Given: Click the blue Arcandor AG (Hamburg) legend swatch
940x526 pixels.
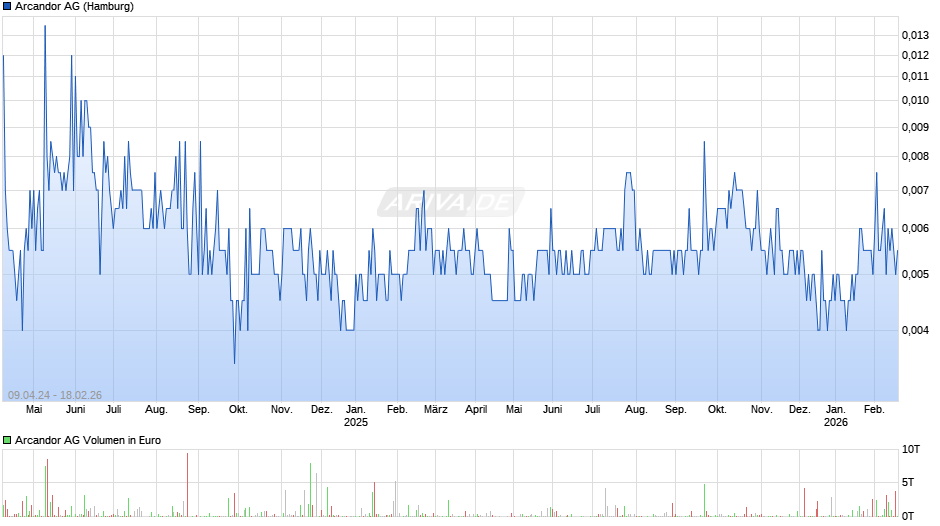Looking at the screenshot, I should (x=7, y=7).
